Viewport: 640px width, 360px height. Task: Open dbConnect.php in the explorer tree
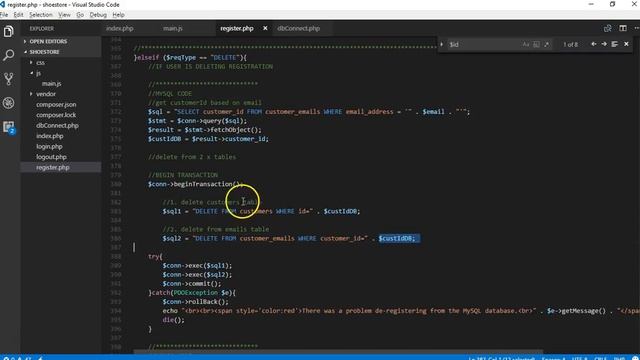[x=57, y=126]
